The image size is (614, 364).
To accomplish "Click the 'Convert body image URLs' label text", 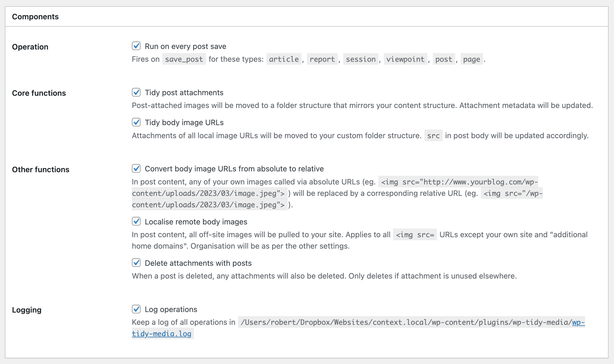I will [x=234, y=169].
